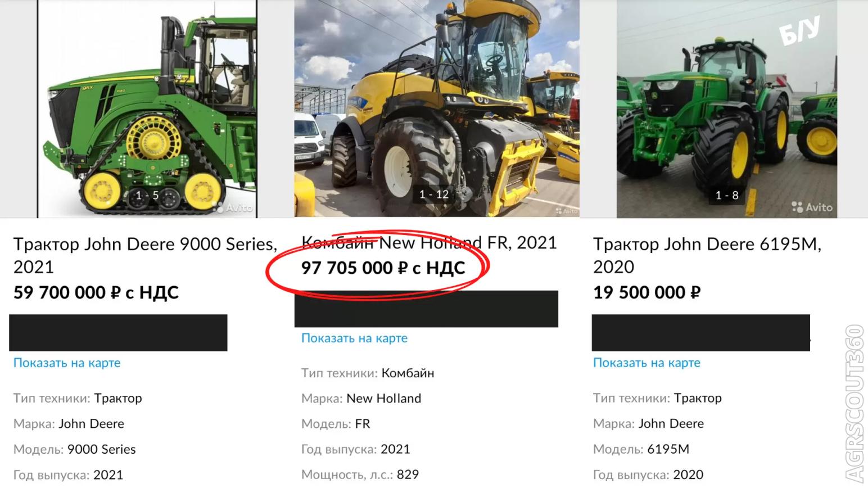Click the AGRSCOUT360 vertical watermark
This screenshot has height=488, width=868.
pos(855,404)
